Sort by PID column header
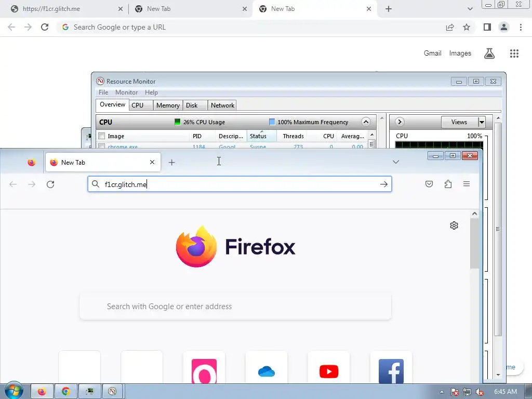The image size is (532, 399). tap(202, 136)
